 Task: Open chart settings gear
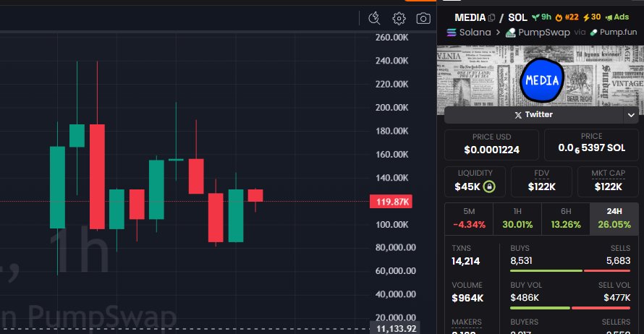coord(399,18)
